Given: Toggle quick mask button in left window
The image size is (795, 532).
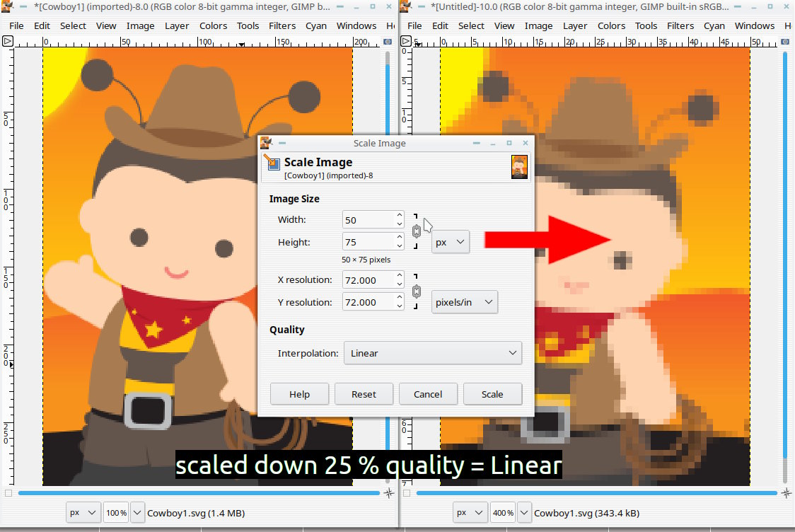Looking at the screenshot, I should tap(8, 493).
